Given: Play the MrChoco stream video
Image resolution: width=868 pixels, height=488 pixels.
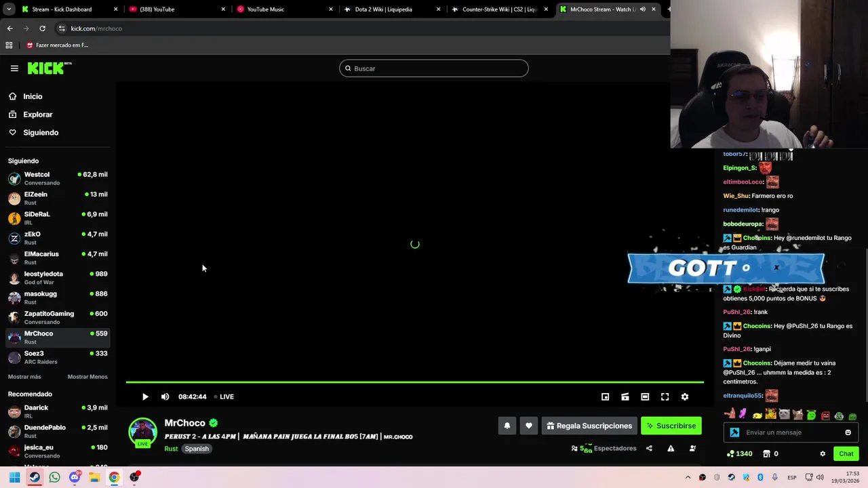Looking at the screenshot, I should click(x=145, y=397).
